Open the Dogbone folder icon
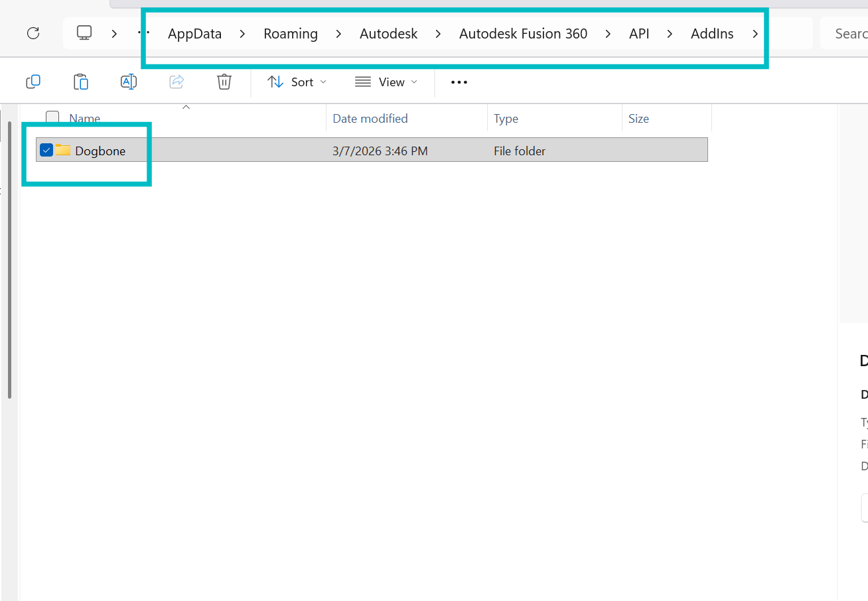The image size is (868, 601). [x=62, y=151]
